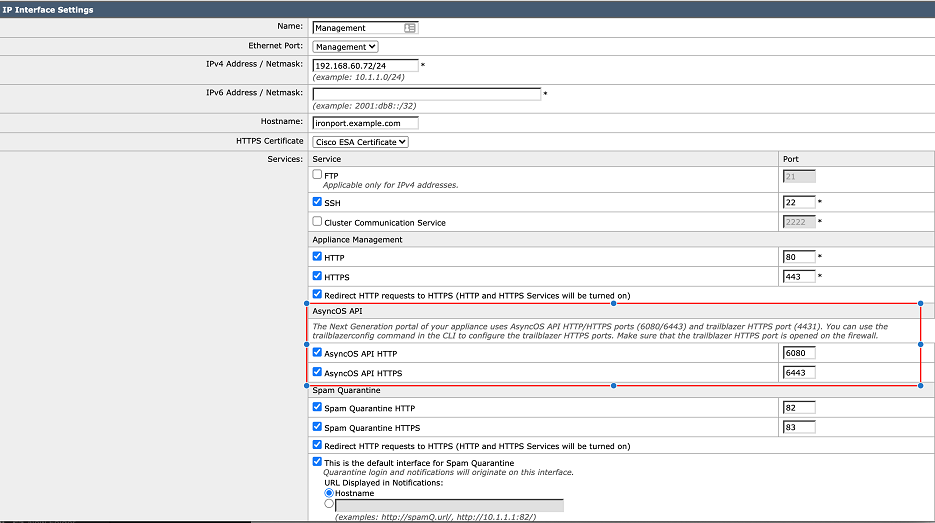
Task: Click the IP Interface Settings header
Action: pos(48,10)
